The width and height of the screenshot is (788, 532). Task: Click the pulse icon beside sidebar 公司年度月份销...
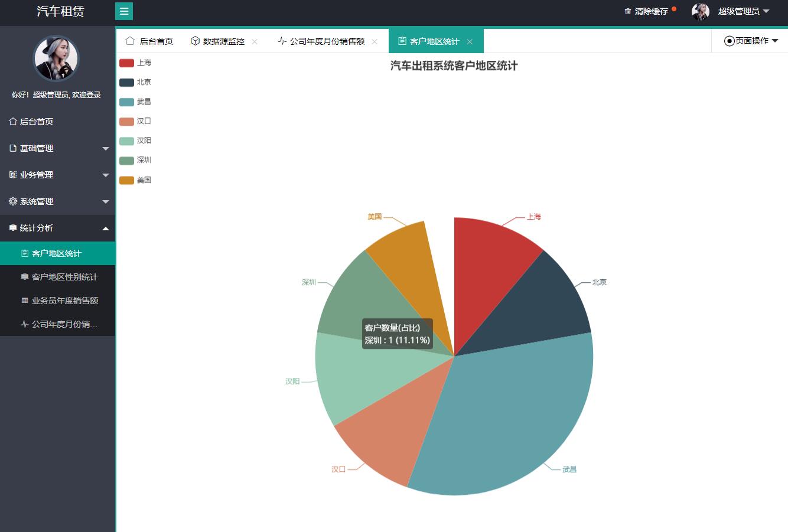click(x=25, y=324)
